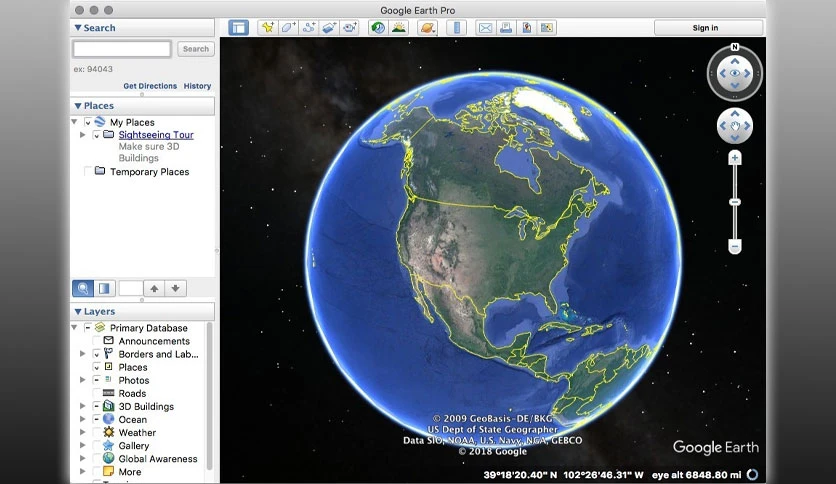Click the View in Google Maps icon
This screenshot has height=484, width=836.
(x=546, y=28)
